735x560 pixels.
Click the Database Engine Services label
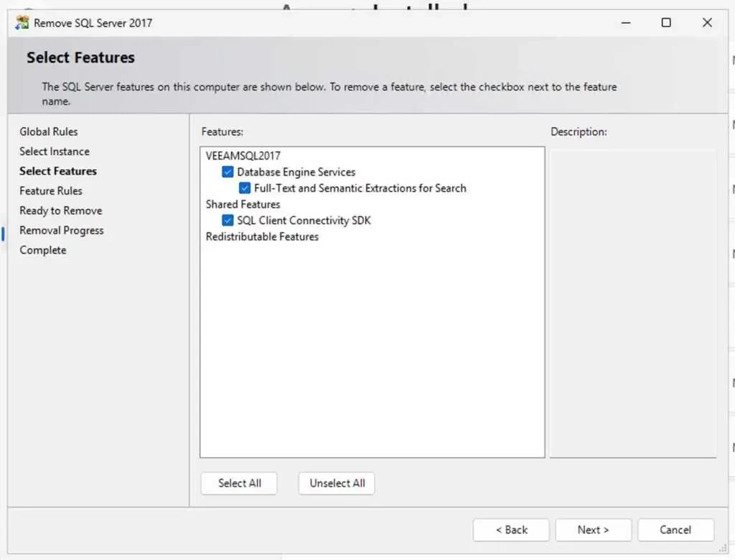296,172
